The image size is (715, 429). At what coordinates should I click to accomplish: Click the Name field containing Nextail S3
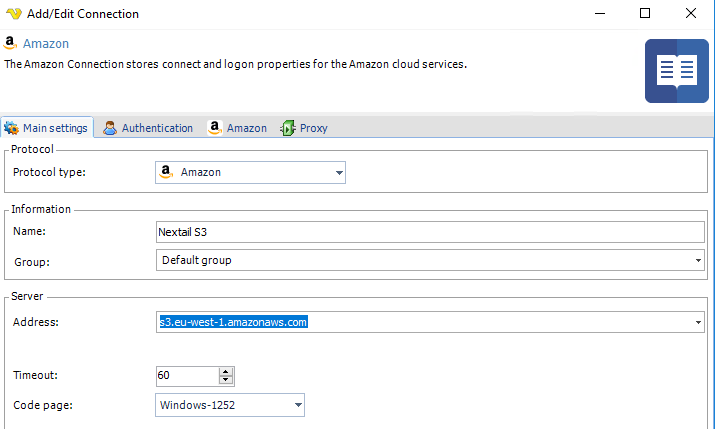tap(430, 231)
